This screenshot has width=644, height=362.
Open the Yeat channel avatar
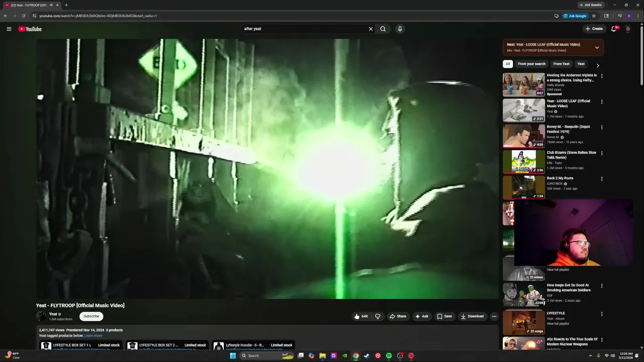tap(41, 316)
